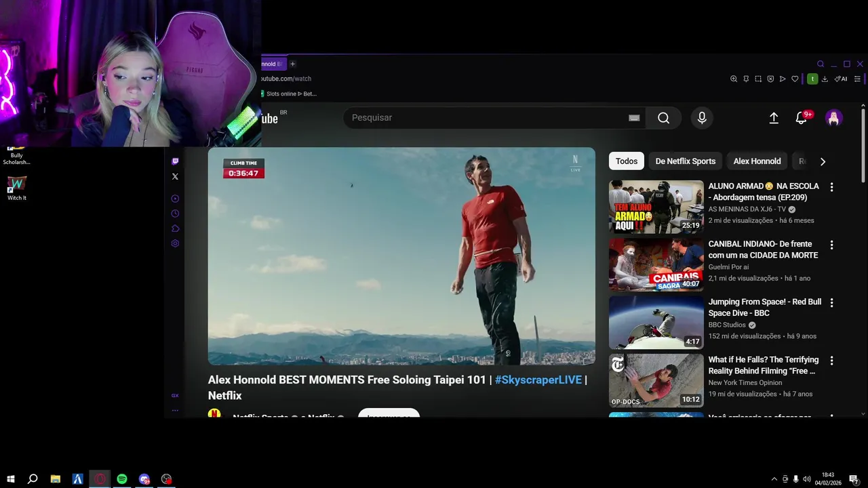
Task: Select the 'Todos' filter chip
Action: click(627, 161)
